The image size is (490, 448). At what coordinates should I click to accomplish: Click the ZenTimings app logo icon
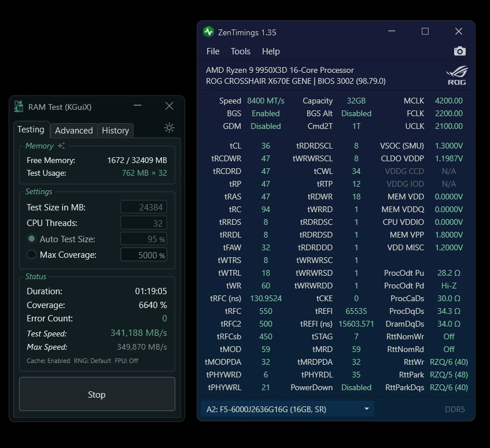click(208, 32)
